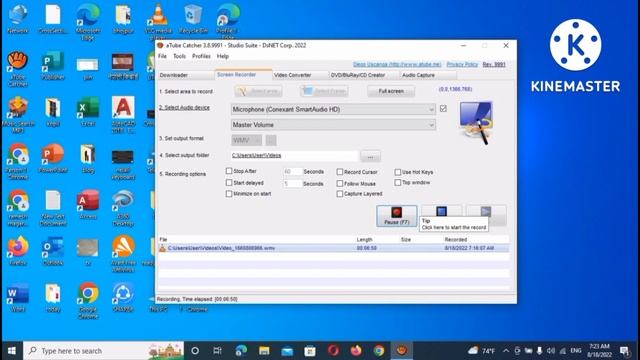Expand hidden system tray icons chevron
Viewport: 640px width, 360px height.
[506, 351]
